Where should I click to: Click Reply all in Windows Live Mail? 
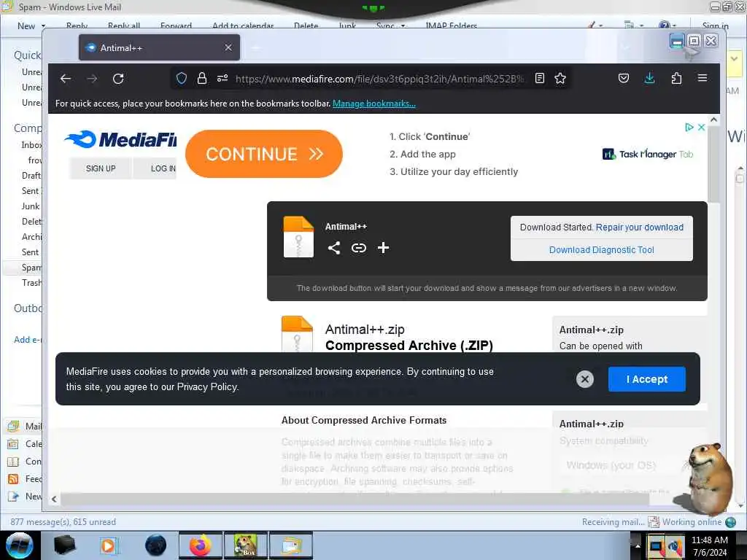[x=124, y=26]
